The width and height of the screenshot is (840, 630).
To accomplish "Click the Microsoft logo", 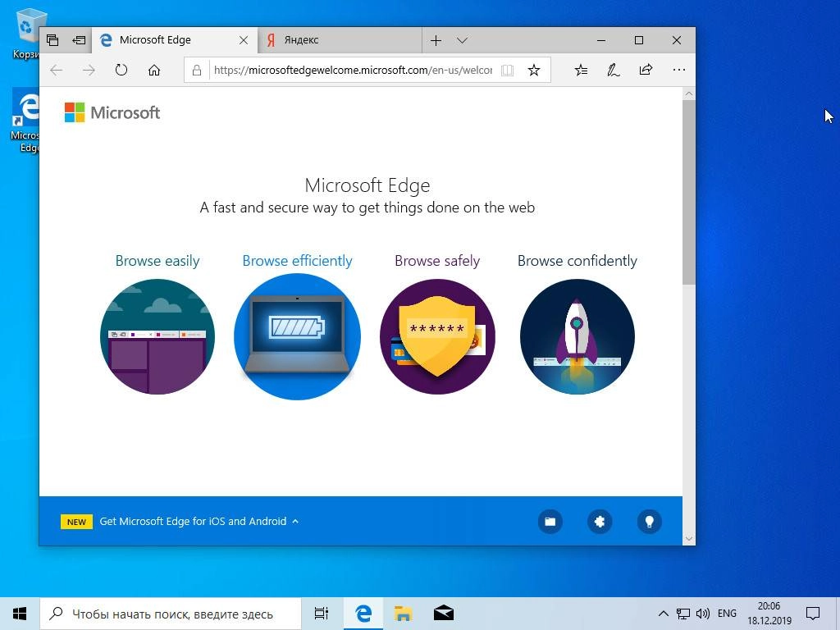I will click(112, 112).
